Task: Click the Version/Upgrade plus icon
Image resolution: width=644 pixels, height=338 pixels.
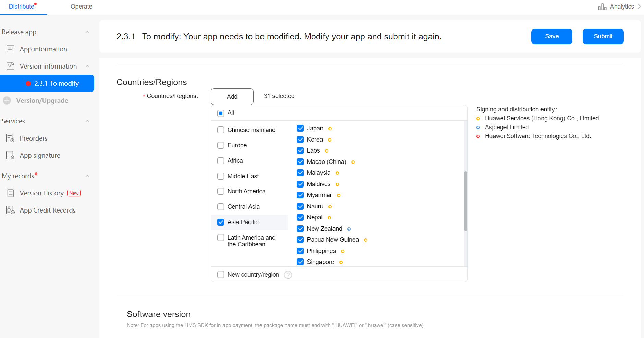Action: [7, 100]
